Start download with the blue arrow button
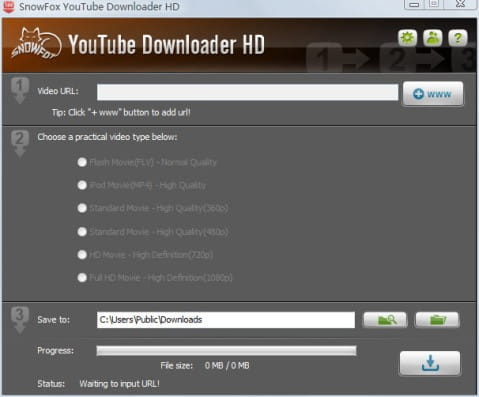The height and width of the screenshot is (397, 479). click(x=430, y=363)
